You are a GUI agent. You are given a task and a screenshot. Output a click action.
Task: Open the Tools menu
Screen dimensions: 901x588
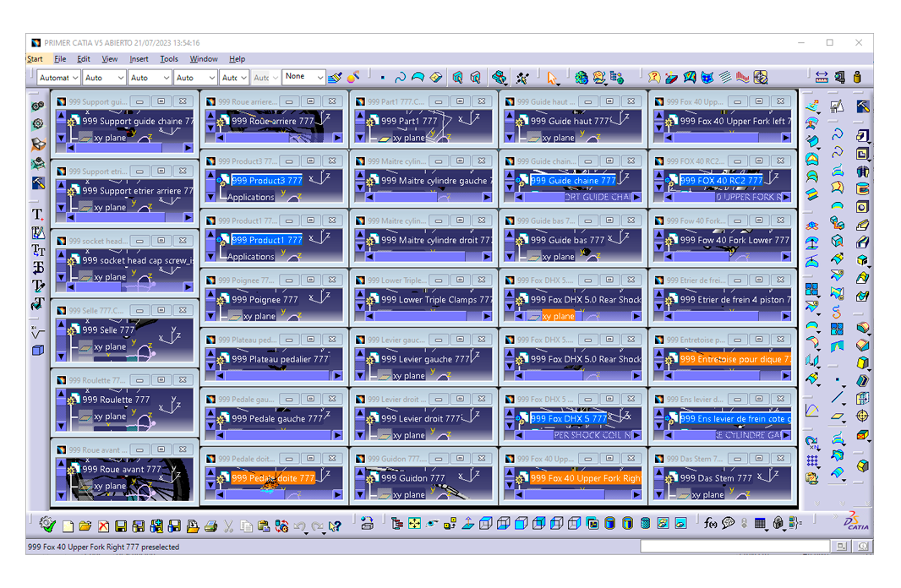tap(169, 59)
